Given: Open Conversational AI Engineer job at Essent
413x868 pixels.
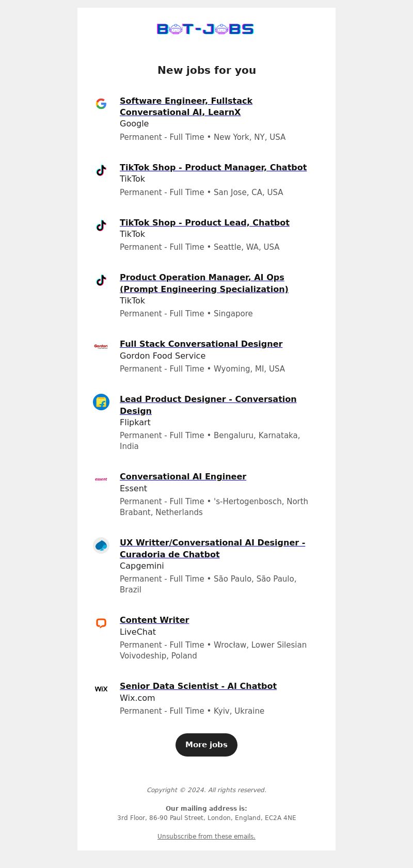Looking at the screenshot, I should click(183, 476).
